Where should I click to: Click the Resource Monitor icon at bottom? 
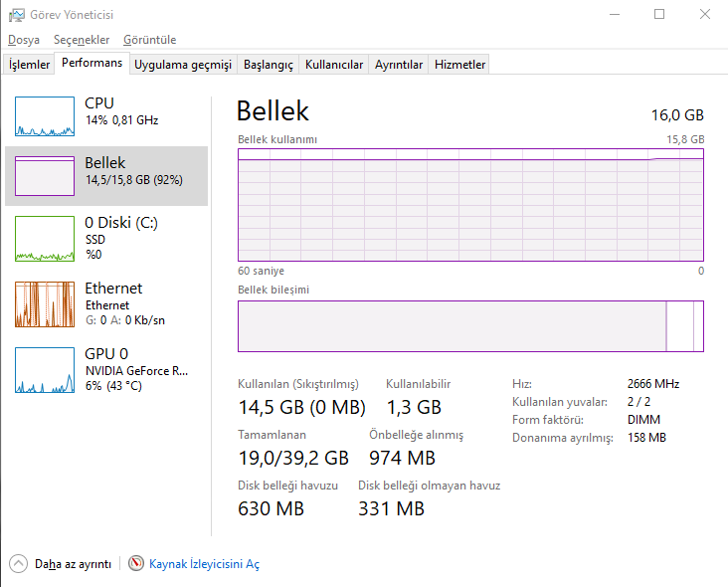point(136,563)
